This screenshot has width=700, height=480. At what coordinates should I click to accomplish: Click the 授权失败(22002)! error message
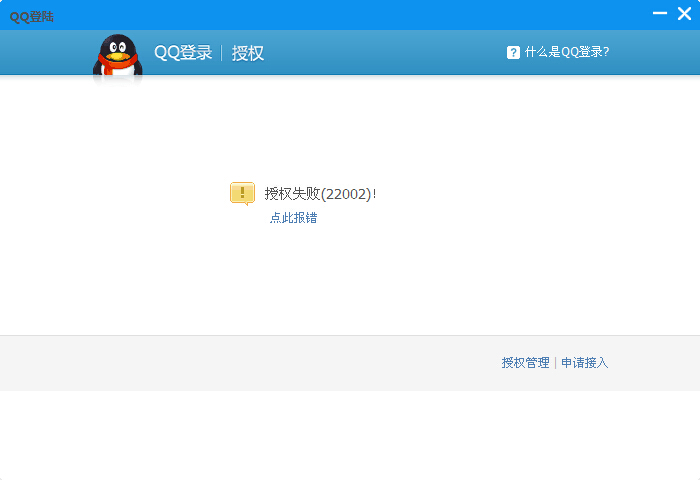pos(320,194)
